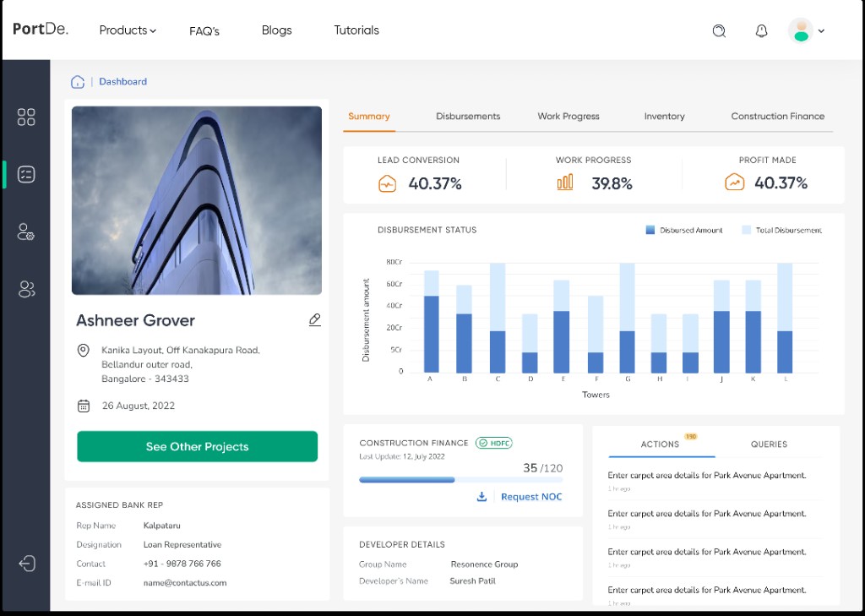This screenshot has width=865, height=616.
Task: Click the rep name Kalpataru
Action: coord(161,526)
